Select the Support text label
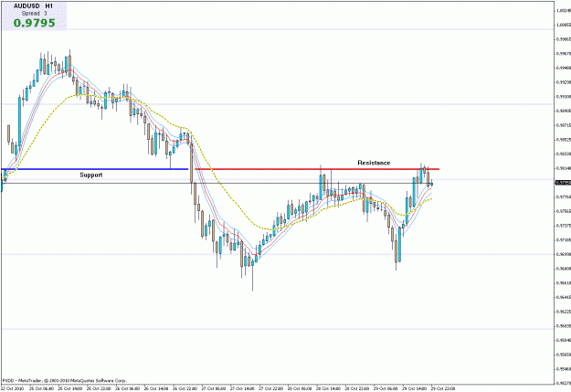Screen dimensions: 571x392 (91, 175)
